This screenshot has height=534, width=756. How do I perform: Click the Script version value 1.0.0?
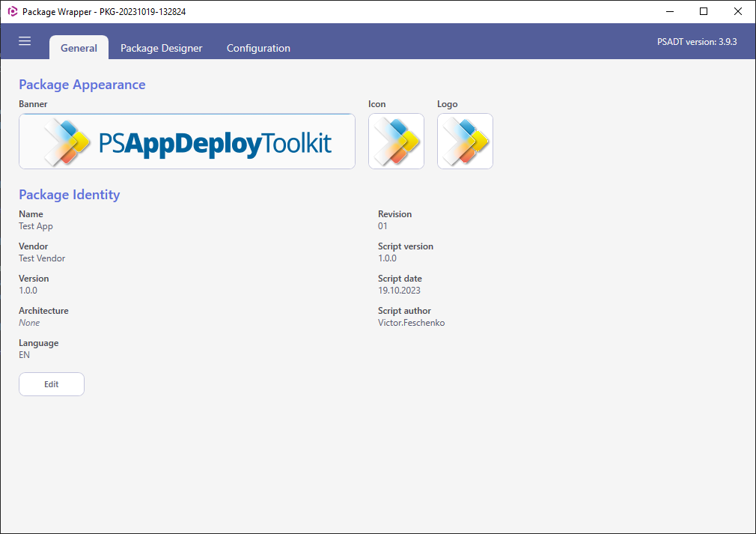(x=387, y=258)
